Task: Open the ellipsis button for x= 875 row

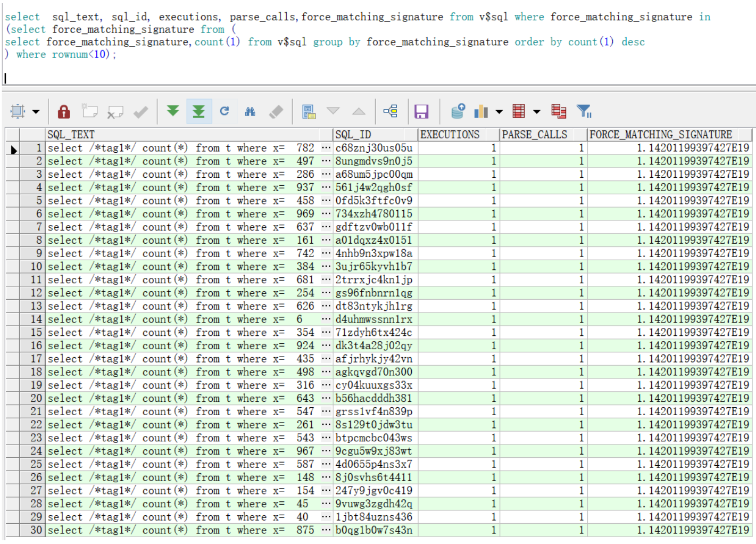Action: 326,530
